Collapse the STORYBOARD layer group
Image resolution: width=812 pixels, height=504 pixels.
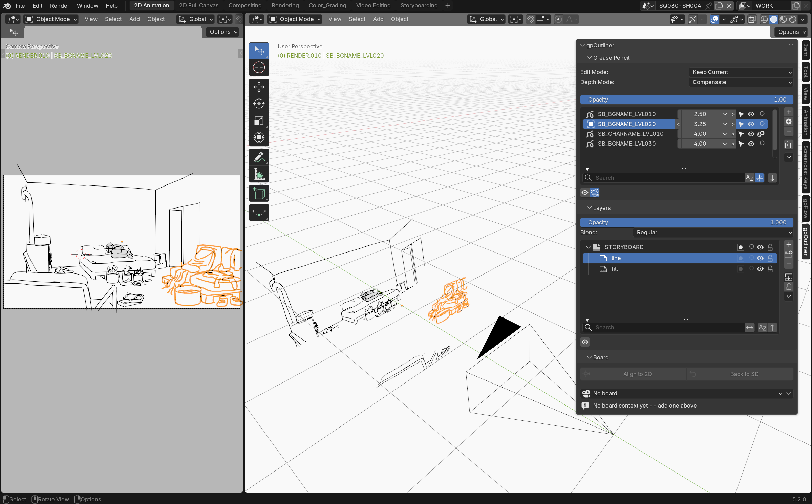(588, 247)
